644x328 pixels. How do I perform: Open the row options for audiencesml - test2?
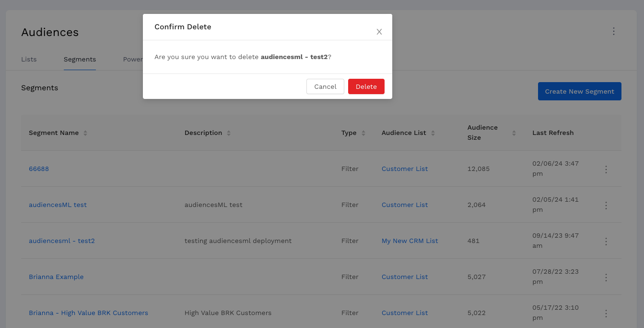[x=606, y=242]
